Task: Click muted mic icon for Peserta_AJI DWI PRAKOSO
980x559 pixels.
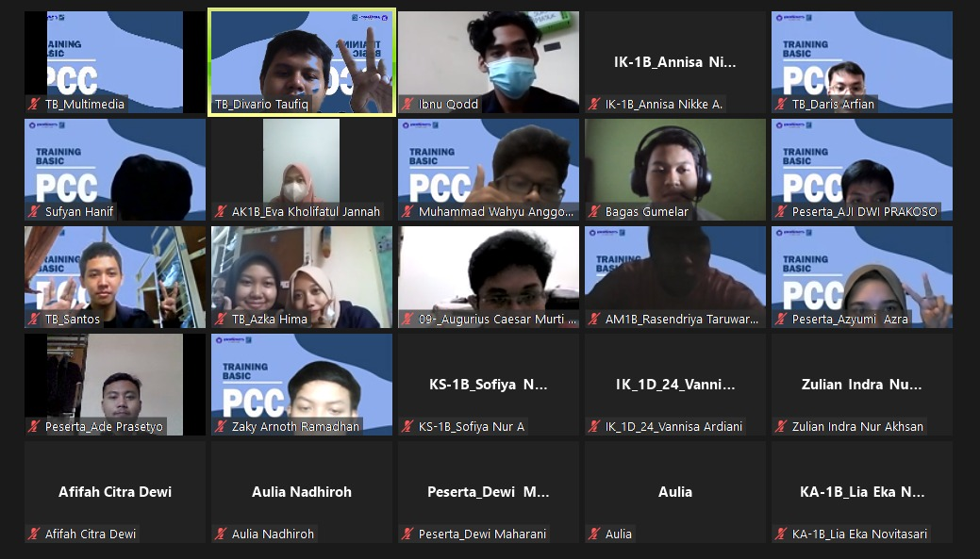Action: (781, 212)
